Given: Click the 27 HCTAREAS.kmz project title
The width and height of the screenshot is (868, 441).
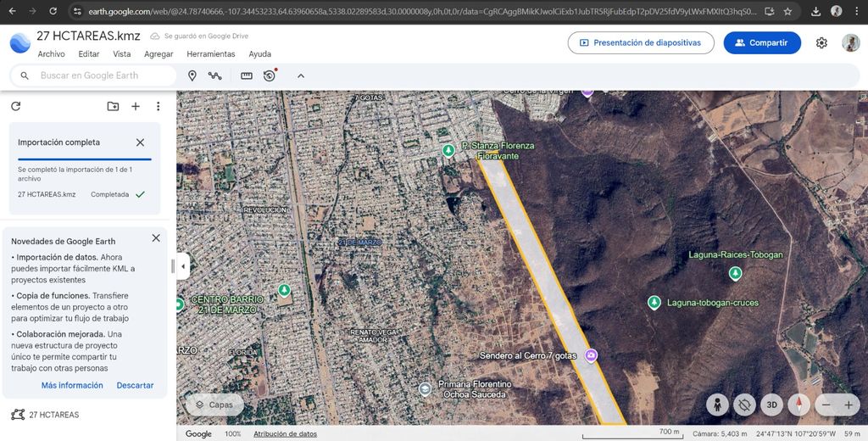Looking at the screenshot, I should (88, 36).
